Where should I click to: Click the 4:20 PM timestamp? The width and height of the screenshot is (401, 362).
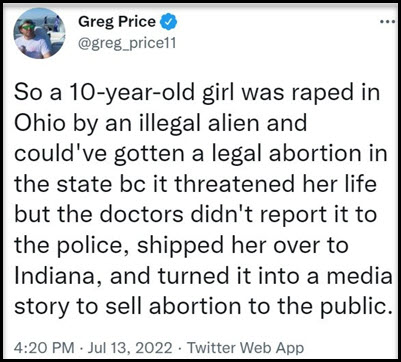point(44,348)
